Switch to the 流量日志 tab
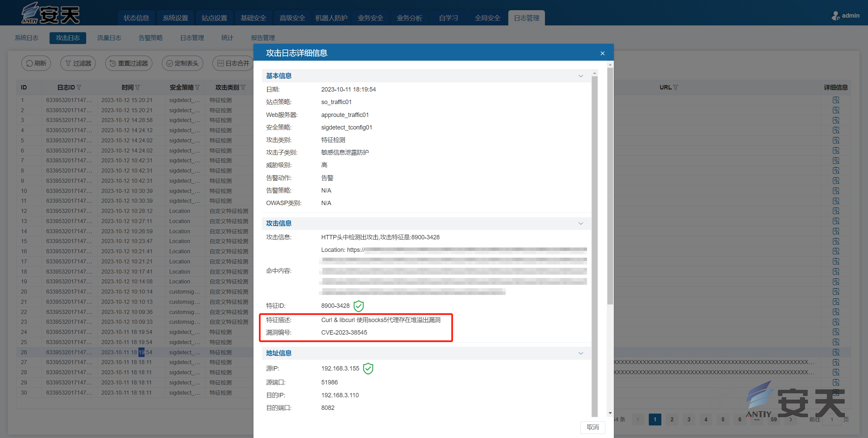The image size is (868, 438). 109,38
